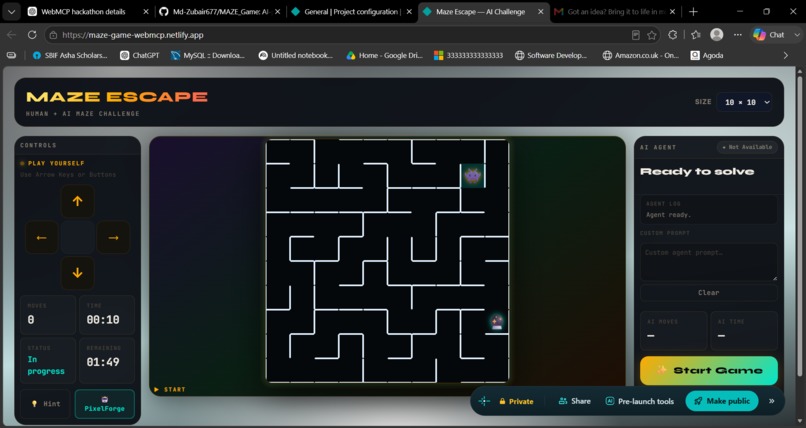This screenshot has width=806, height=428.
Task: Click the Agent ready. log entry
Action: coord(668,215)
